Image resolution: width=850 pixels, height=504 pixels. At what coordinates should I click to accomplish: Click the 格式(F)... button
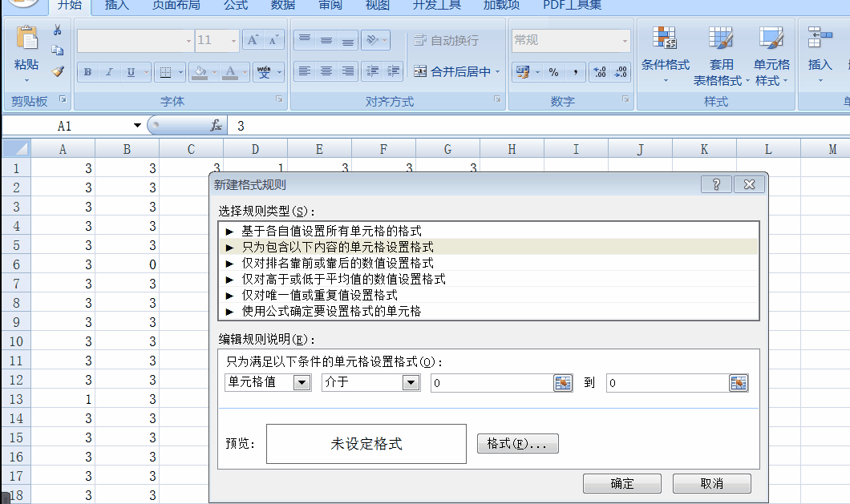tap(518, 444)
